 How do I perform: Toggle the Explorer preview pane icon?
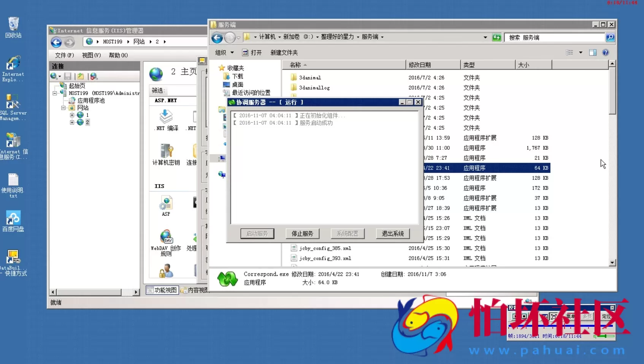(593, 52)
